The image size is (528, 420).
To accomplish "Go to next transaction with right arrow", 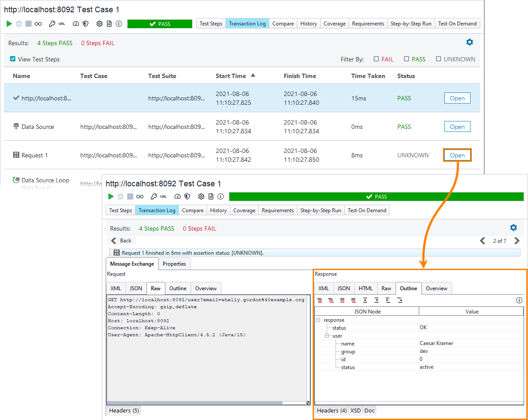I will 517,241.
